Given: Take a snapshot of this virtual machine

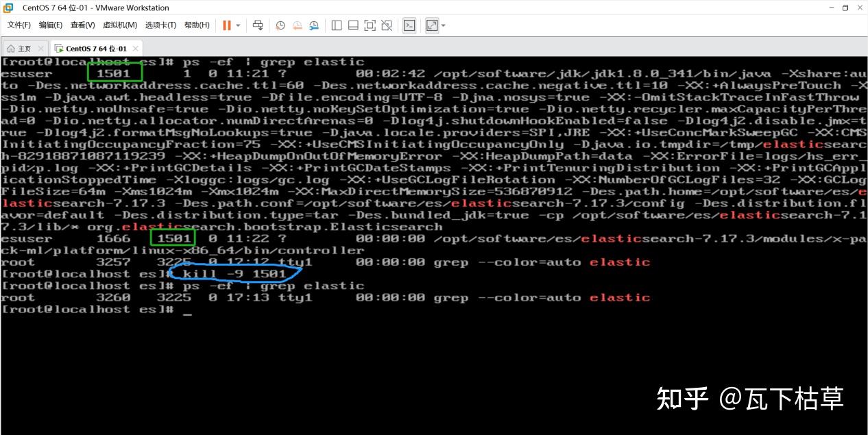Looking at the screenshot, I should pyautogui.click(x=280, y=25).
